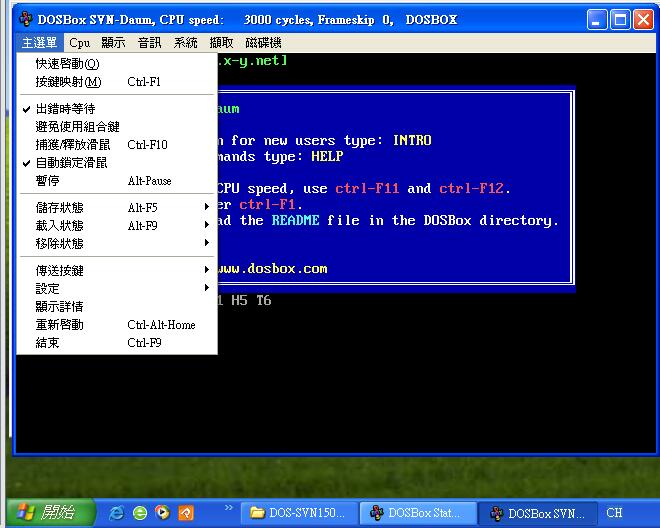Open the Cpu menu
The height and width of the screenshot is (528, 660).
pos(80,43)
